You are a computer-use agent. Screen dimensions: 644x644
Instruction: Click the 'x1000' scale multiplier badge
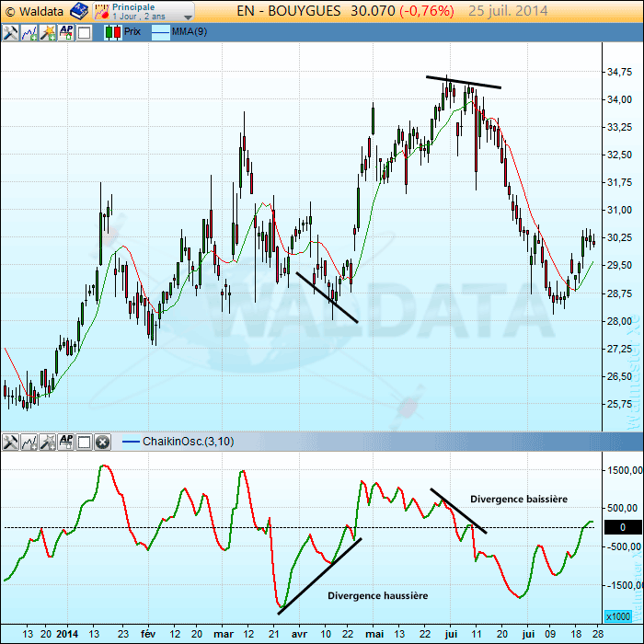click(x=617, y=616)
